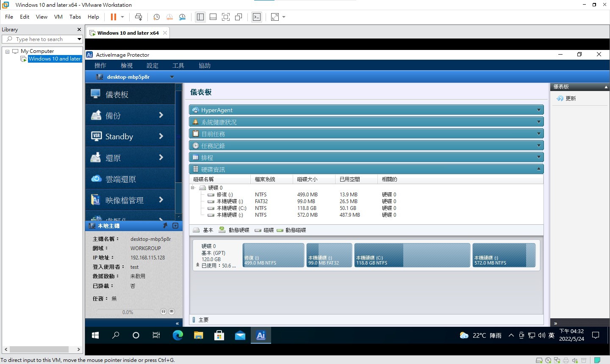This screenshot has height=364, width=610.
Task: Pause the current task in host panel
Action: click(164, 312)
